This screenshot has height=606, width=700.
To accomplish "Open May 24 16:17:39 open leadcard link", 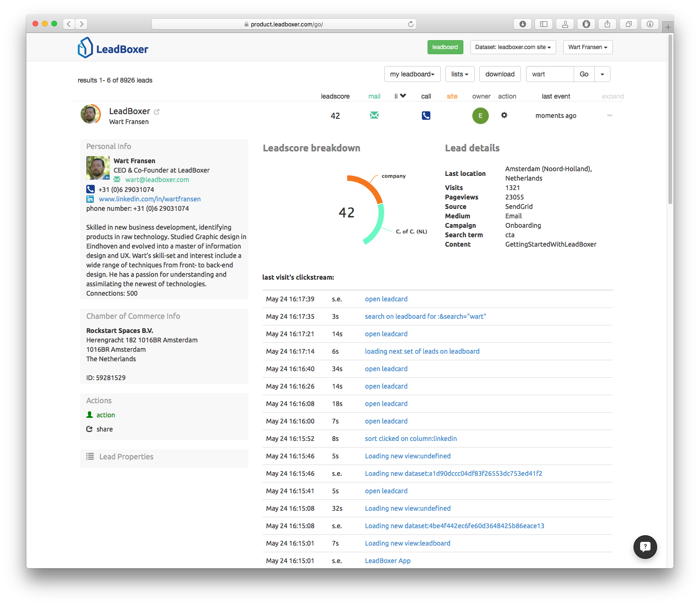I will [x=386, y=299].
